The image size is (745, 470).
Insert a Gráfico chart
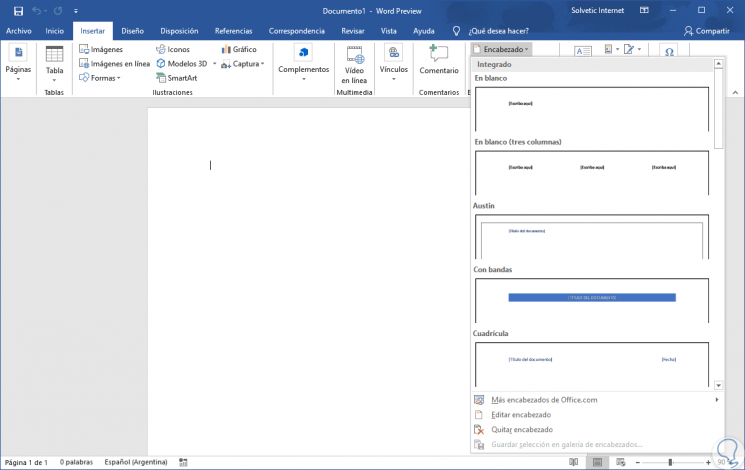click(239, 49)
